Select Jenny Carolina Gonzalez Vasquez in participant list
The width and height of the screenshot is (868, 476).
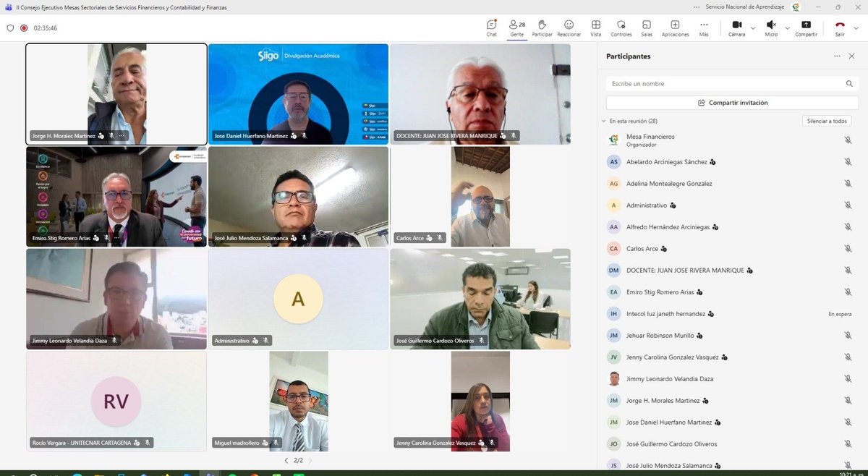[732, 357]
